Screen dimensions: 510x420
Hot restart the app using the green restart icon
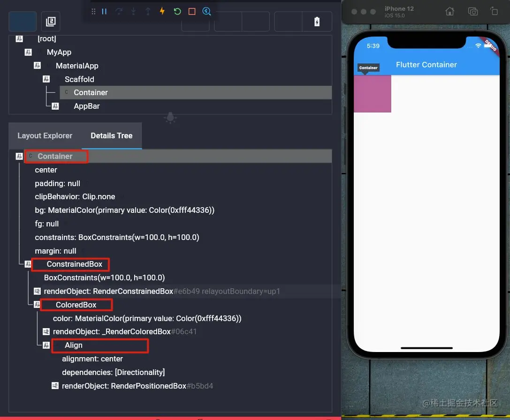pyautogui.click(x=177, y=11)
